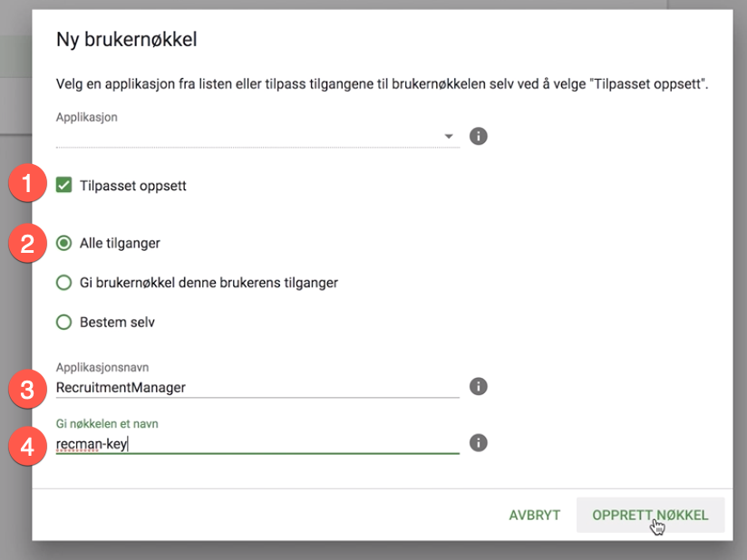Click the Applikasjonsnavn text field
The width and height of the screenshot is (747, 560).
pyautogui.click(x=257, y=388)
